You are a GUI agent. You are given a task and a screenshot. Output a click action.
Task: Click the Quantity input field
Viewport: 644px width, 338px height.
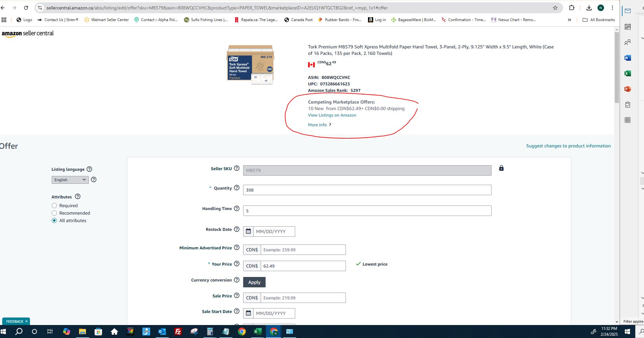(x=367, y=190)
